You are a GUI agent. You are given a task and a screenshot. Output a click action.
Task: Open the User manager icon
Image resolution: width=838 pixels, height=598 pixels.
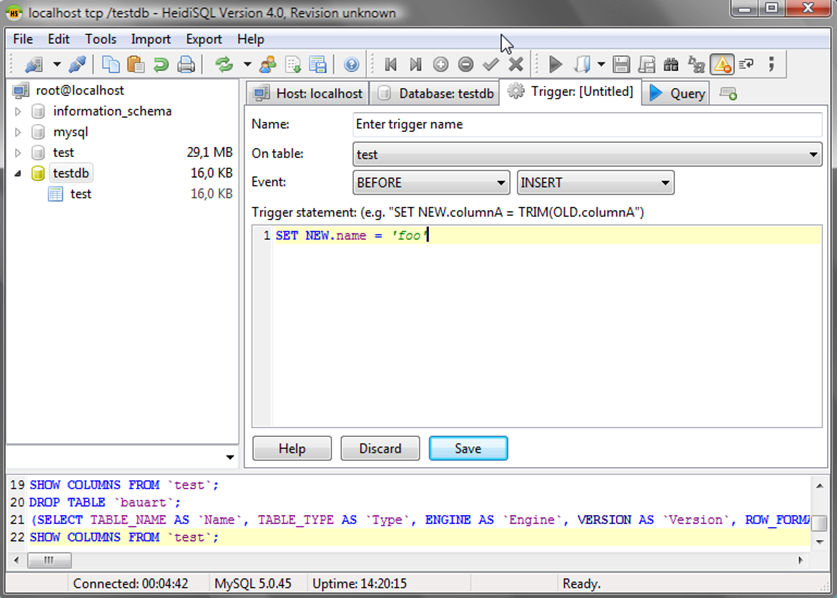click(x=268, y=65)
